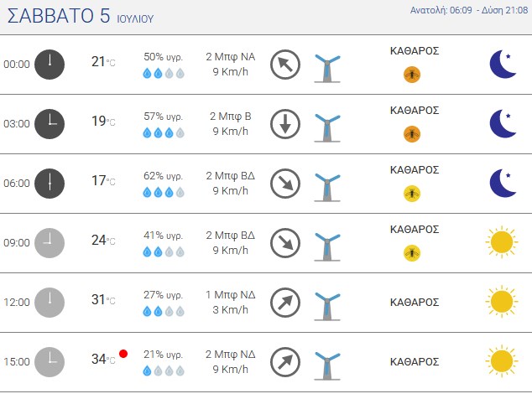Click the crescent moon icon at 03:00
Image resolution: width=532 pixels, height=399 pixels.
(503, 124)
